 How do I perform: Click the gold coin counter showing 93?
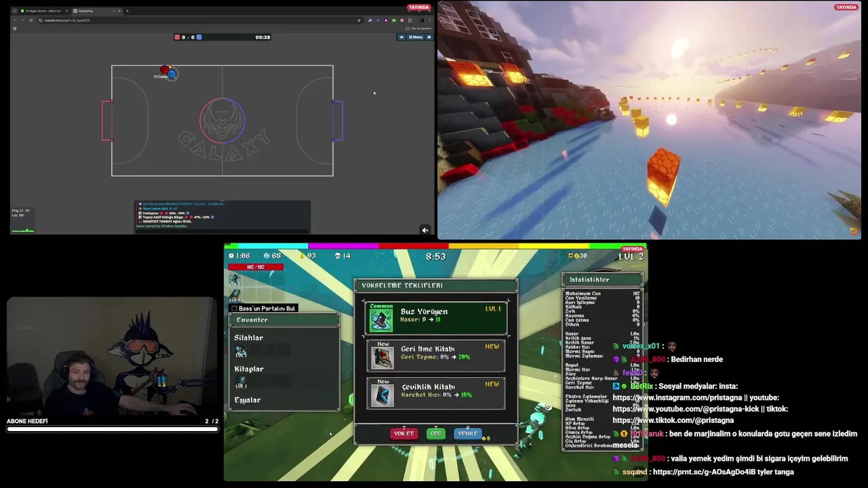(307, 256)
